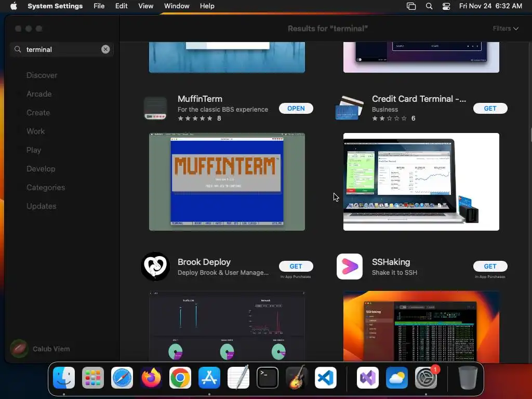The image size is (532, 399).
Task: Open the Help menu
Action: pyautogui.click(x=207, y=6)
